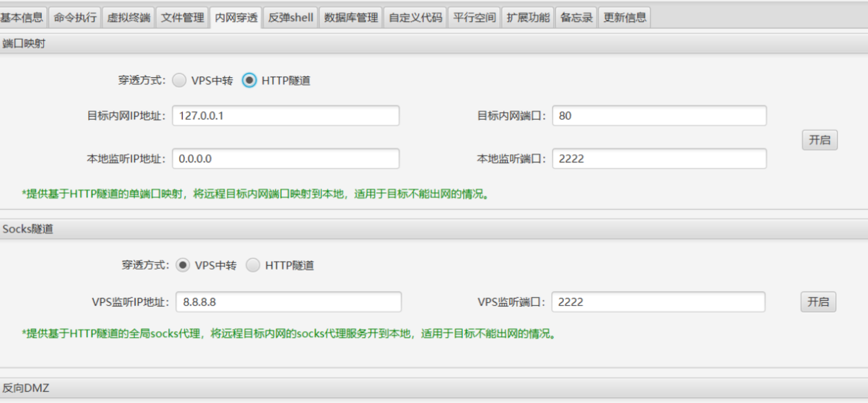Select the 反弹shell tab
Image resolution: width=868 pixels, height=403 pixels.
[291, 17]
